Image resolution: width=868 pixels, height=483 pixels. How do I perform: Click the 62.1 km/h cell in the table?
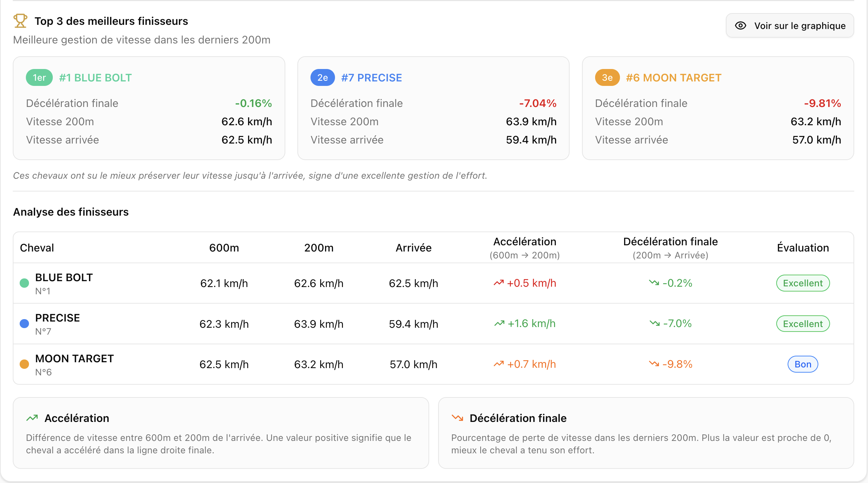[x=224, y=283]
